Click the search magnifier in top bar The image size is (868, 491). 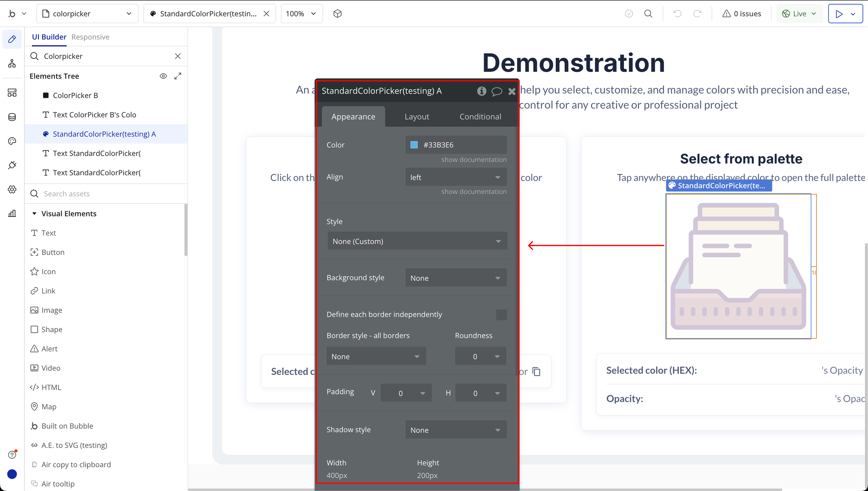click(648, 13)
